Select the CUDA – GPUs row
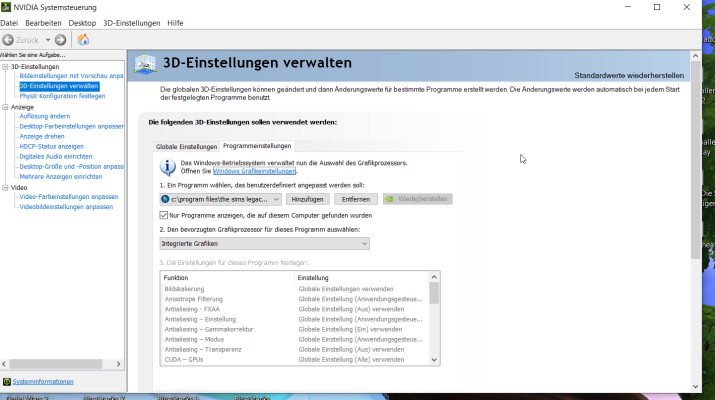The width and height of the screenshot is (715, 400). tap(295, 359)
